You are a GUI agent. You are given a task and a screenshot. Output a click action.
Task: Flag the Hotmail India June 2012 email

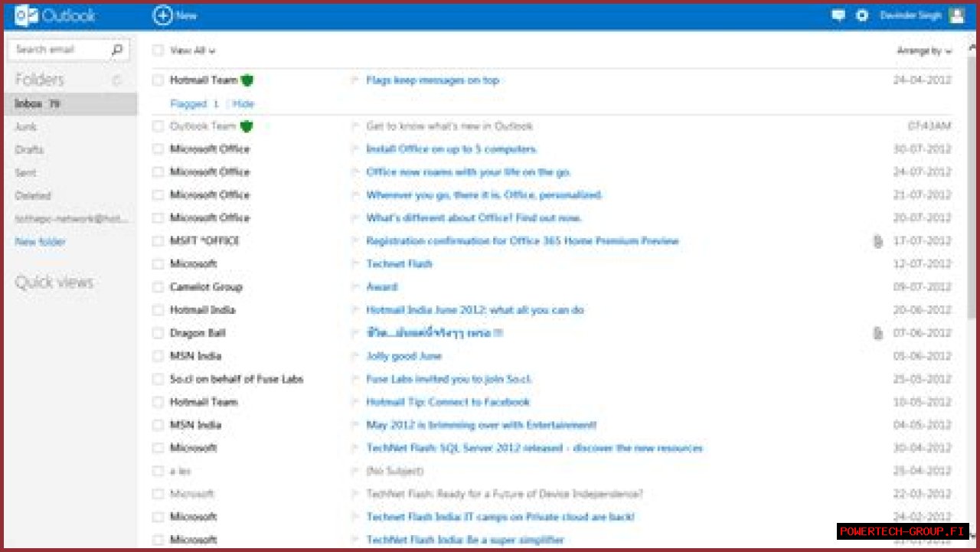point(354,310)
